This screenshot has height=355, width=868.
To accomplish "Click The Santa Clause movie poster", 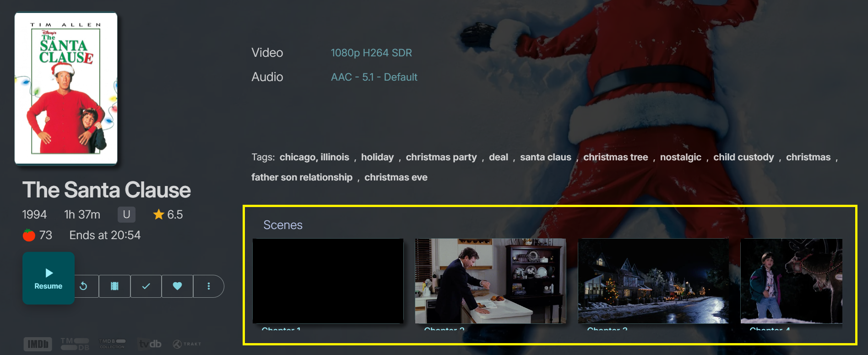I will tap(66, 88).
